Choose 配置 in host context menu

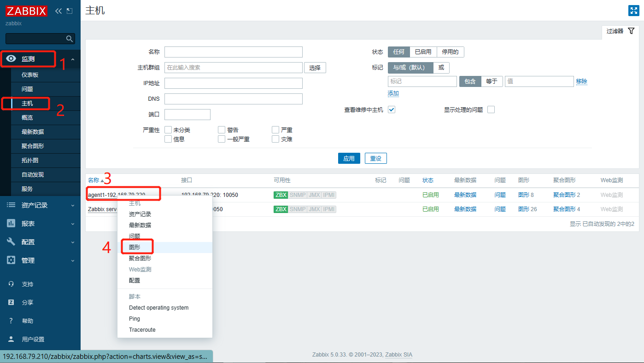pos(165,281)
